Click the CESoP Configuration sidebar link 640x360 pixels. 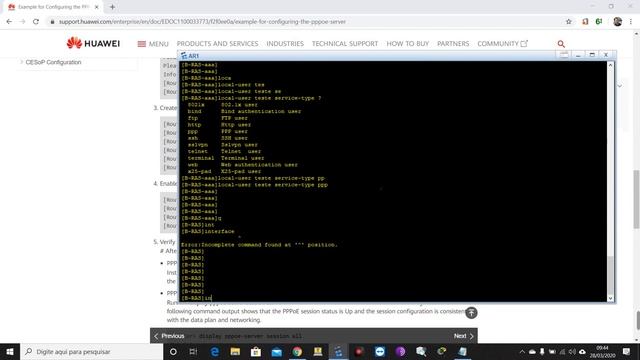[53, 62]
